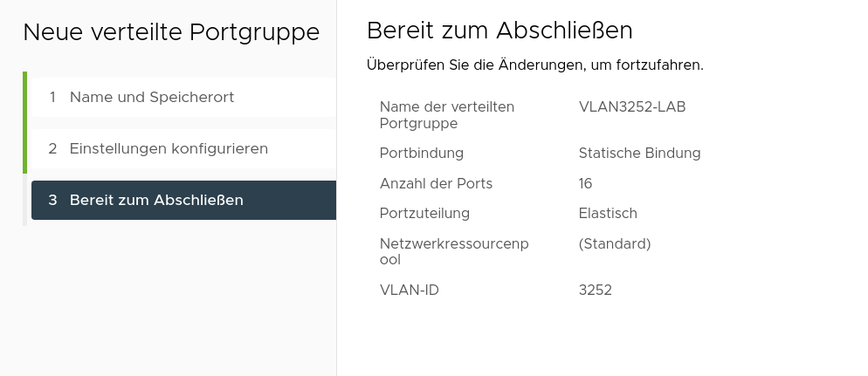Click the Anzahl der Ports label

437,183
